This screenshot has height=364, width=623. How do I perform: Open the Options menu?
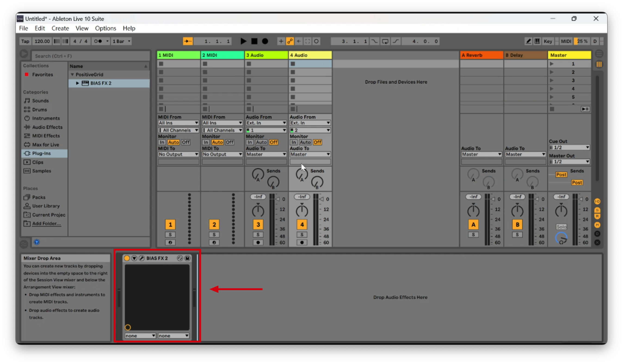pyautogui.click(x=105, y=28)
